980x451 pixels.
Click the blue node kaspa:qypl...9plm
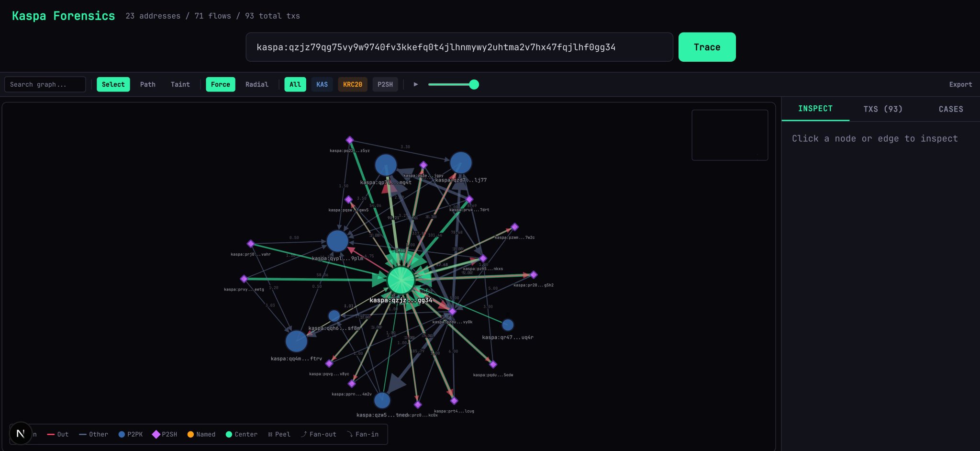pyautogui.click(x=337, y=241)
